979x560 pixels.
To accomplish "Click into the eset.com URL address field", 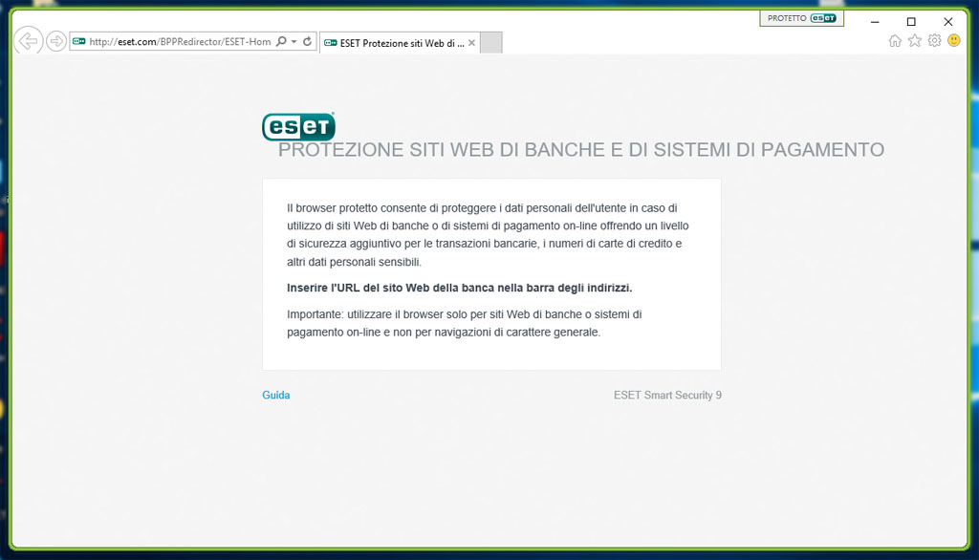I will (180, 42).
